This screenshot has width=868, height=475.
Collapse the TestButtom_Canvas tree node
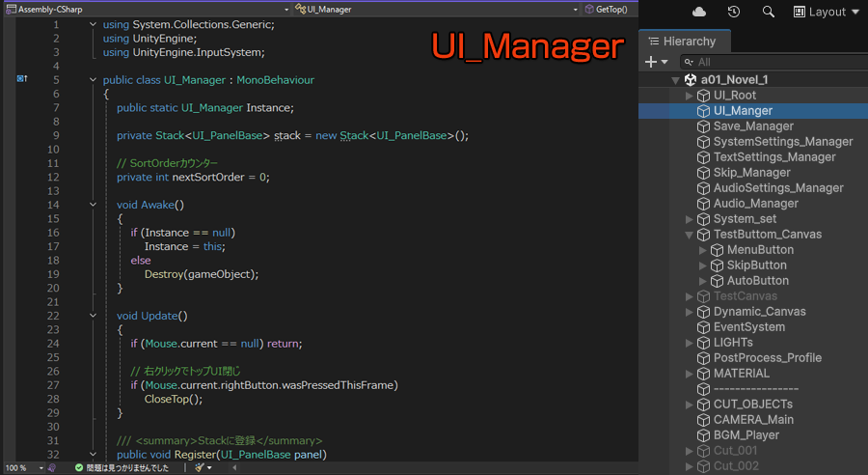pyautogui.click(x=690, y=235)
